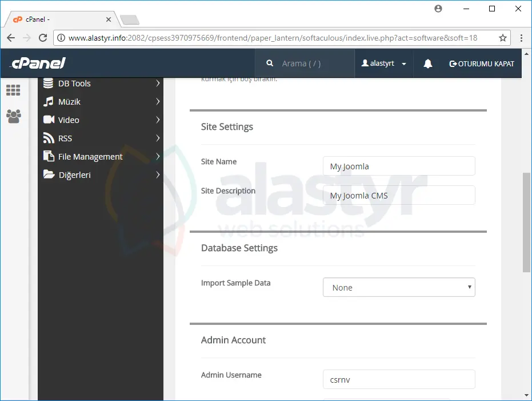Click the File Management icon

[x=49, y=156]
